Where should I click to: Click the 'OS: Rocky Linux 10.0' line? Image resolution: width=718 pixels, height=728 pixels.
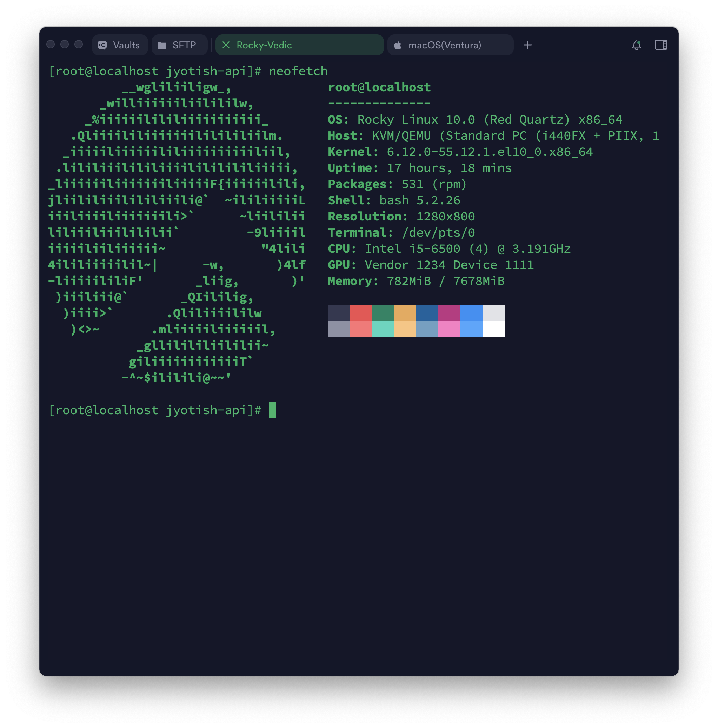pyautogui.click(x=475, y=120)
